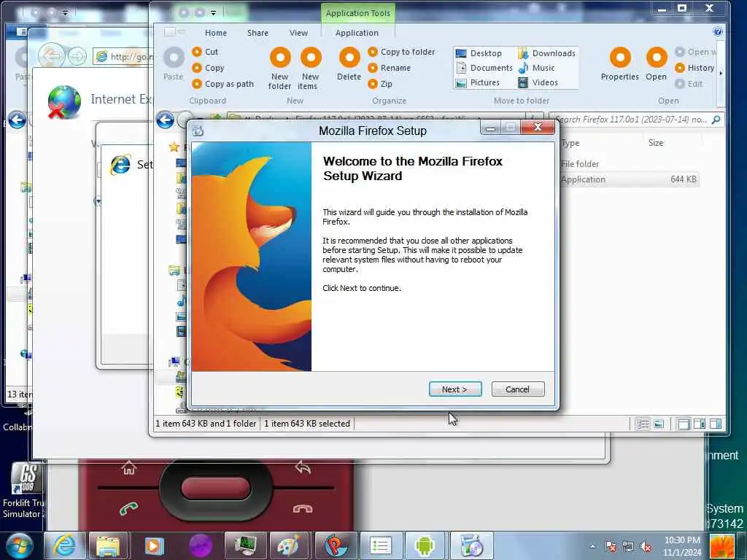Open the ribbon file menu button

click(174, 32)
